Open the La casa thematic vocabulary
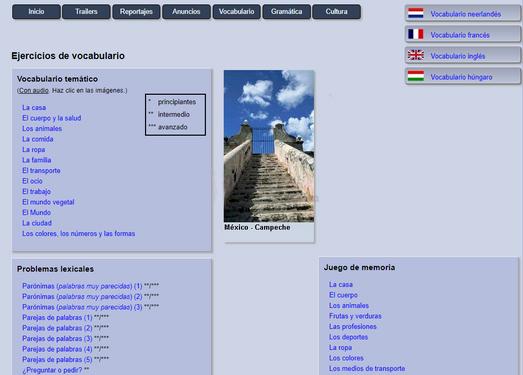Screen dimensions: 523x375 (x=34, y=107)
